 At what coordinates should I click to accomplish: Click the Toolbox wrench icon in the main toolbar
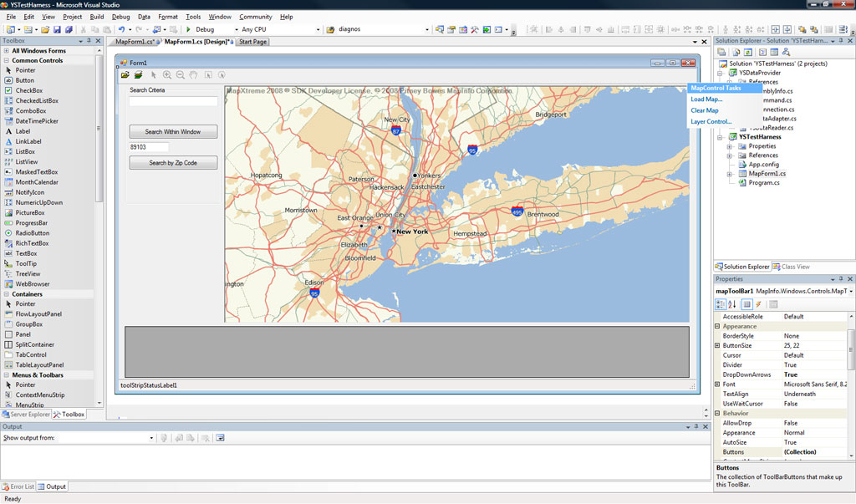point(475,29)
